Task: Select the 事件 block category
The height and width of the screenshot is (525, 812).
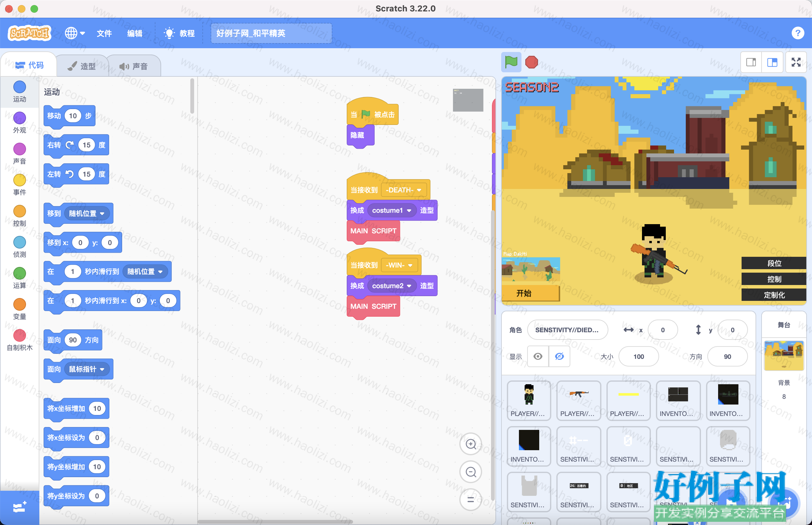Action: pos(19,185)
